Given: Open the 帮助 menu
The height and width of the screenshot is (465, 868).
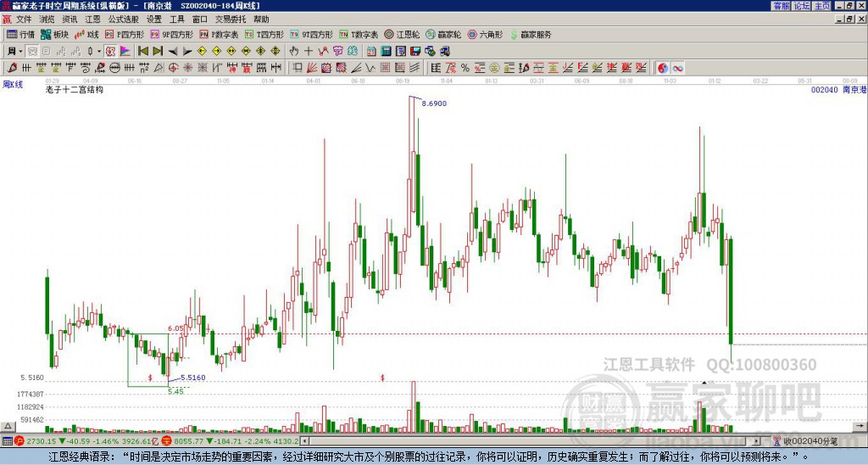Looking at the screenshot, I should [x=261, y=20].
